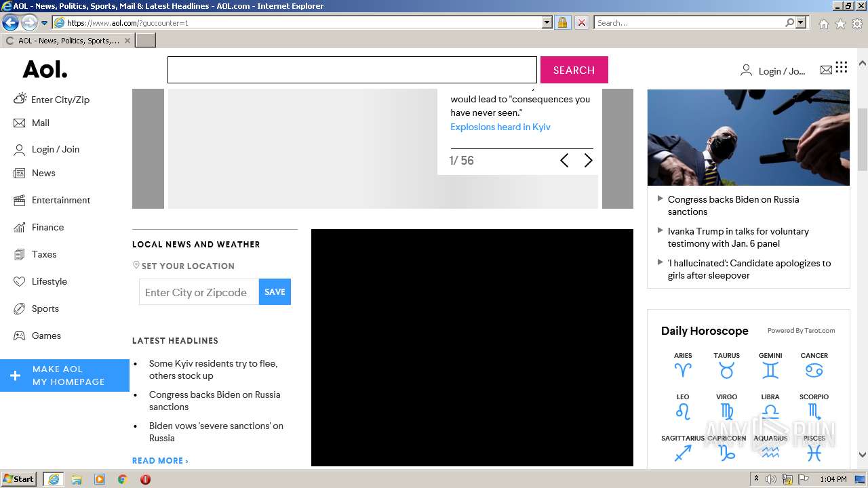This screenshot has width=868, height=488.
Task: Click the Aol. logo
Action: point(45,69)
